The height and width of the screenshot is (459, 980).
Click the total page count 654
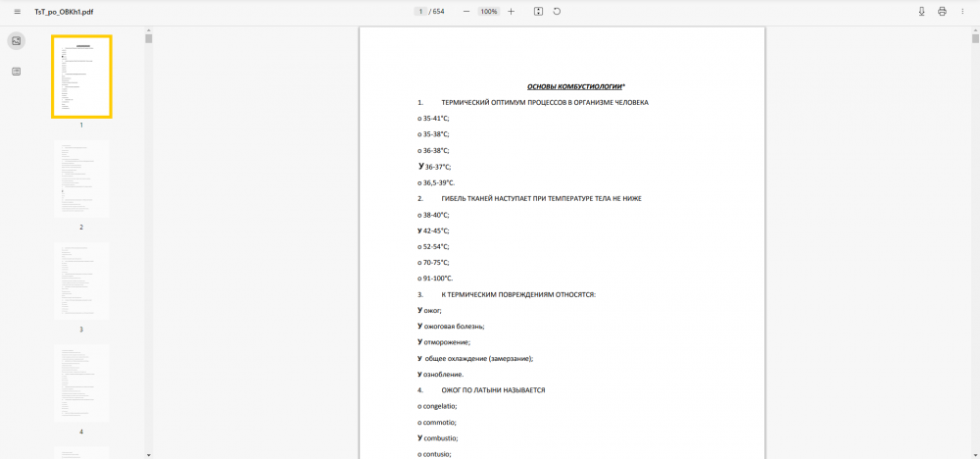coord(439,11)
